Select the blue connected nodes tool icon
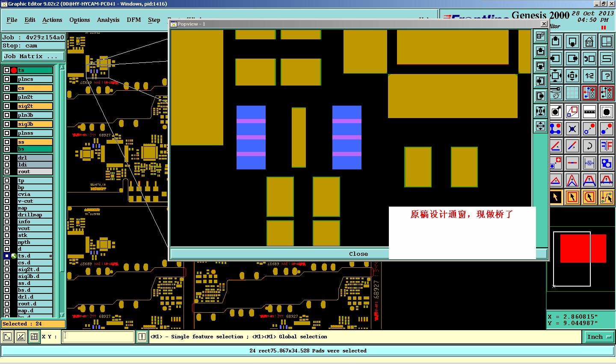 pyautogui.click(x=556, y=129)
